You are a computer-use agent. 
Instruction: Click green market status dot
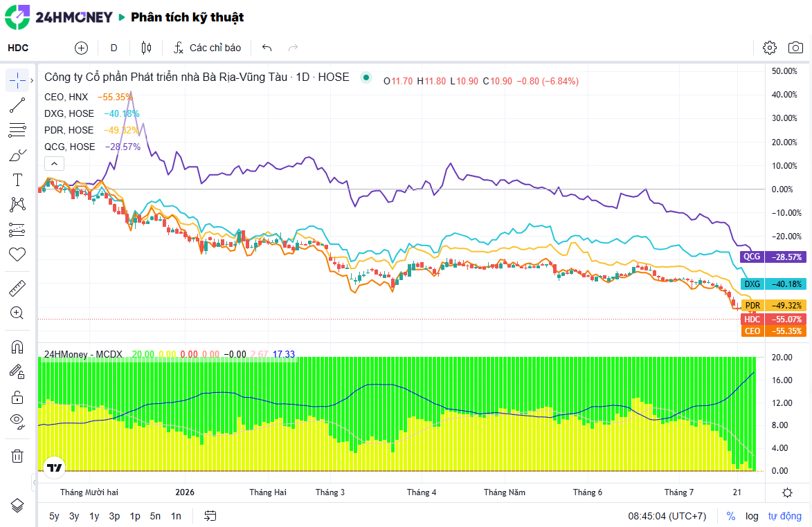coord(366,77)
